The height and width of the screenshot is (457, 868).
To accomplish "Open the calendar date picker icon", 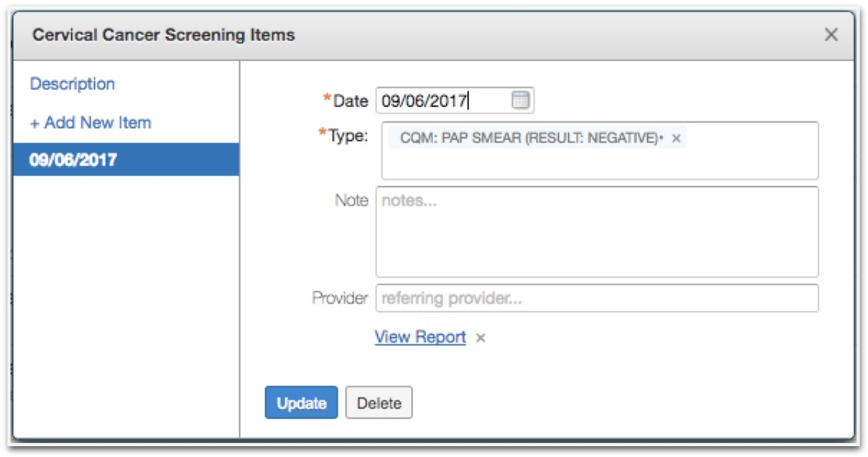I will click(521, 100).
